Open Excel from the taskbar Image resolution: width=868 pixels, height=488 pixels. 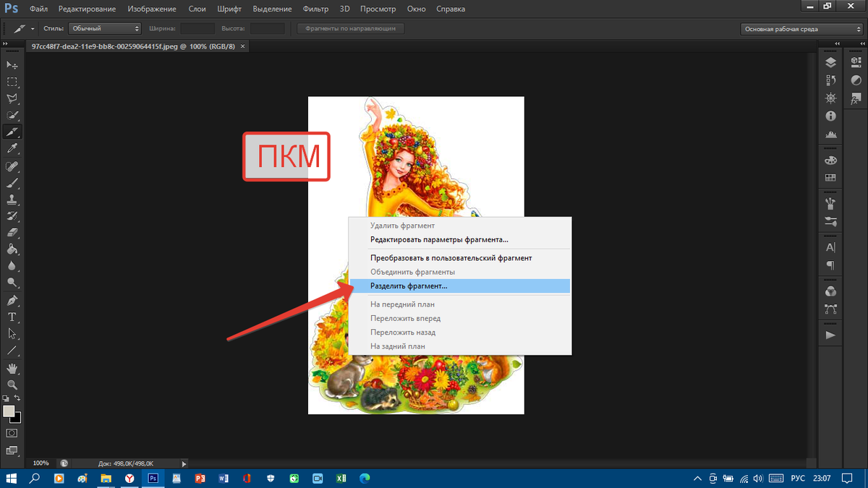(341, 479)
